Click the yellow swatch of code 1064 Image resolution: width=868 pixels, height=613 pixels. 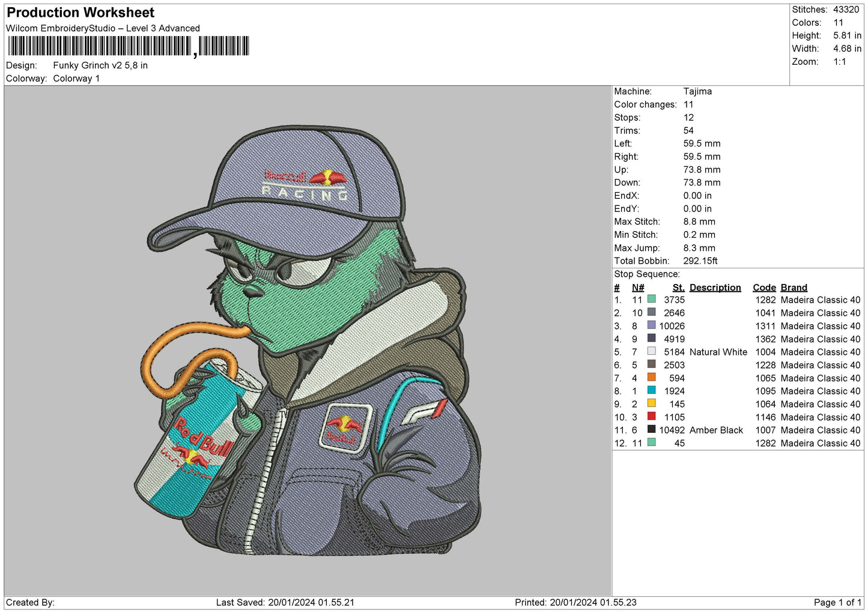click(x=651, y=403)
